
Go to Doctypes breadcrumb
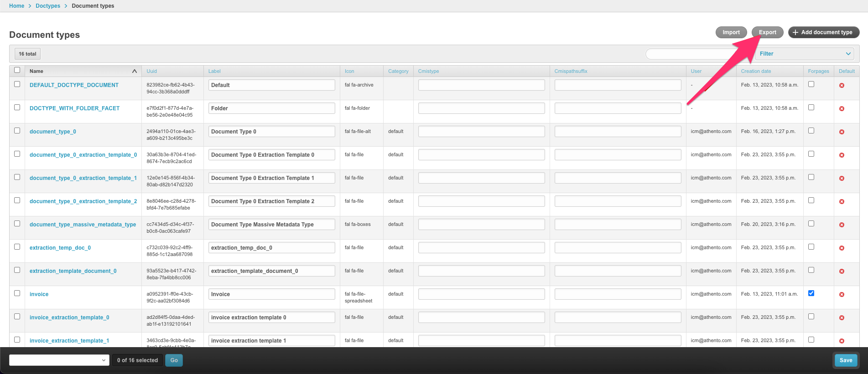(x=48, y=6)
